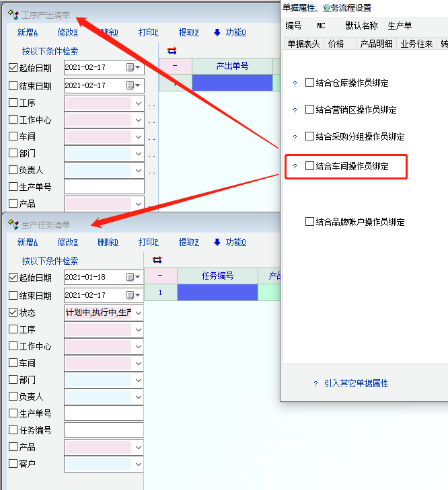Switch to the 产品明细 tab
448x490 pixels.
(377, 44)
